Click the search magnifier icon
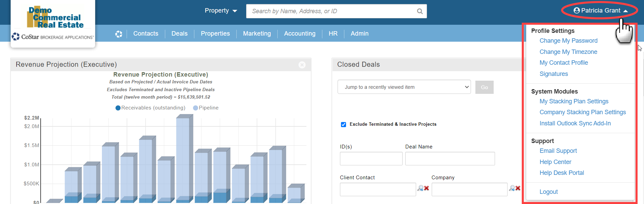Screen dimensions: 644x204 [x=420, y=11]
